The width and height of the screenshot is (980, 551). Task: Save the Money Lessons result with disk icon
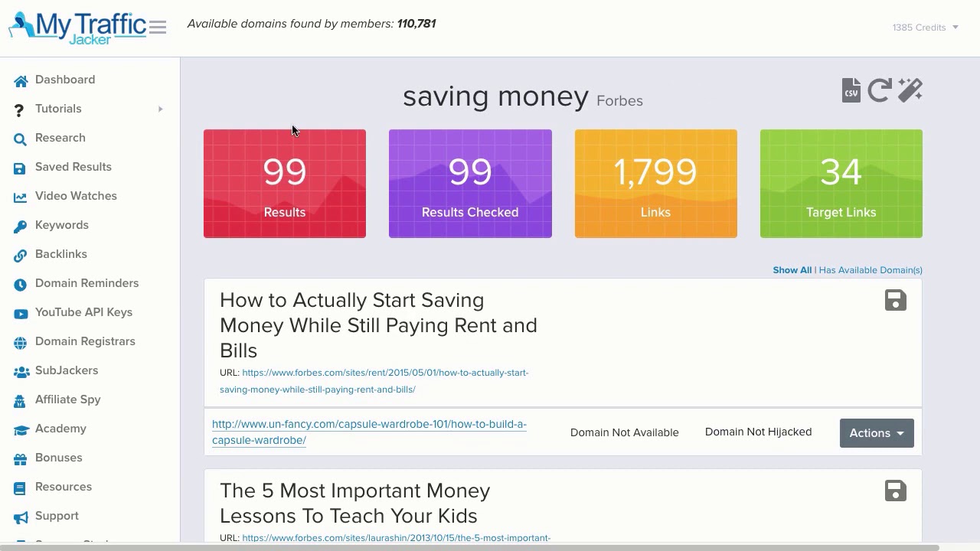click(895, 491)
